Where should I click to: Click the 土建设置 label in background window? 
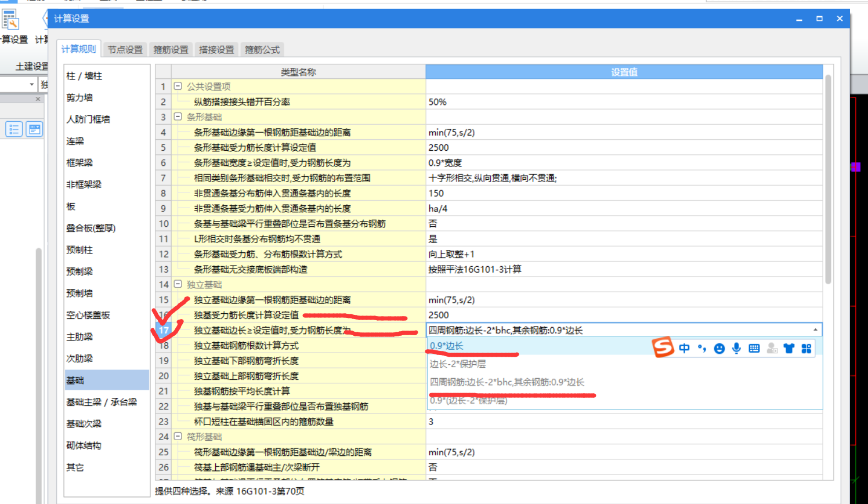click(32, 67)
